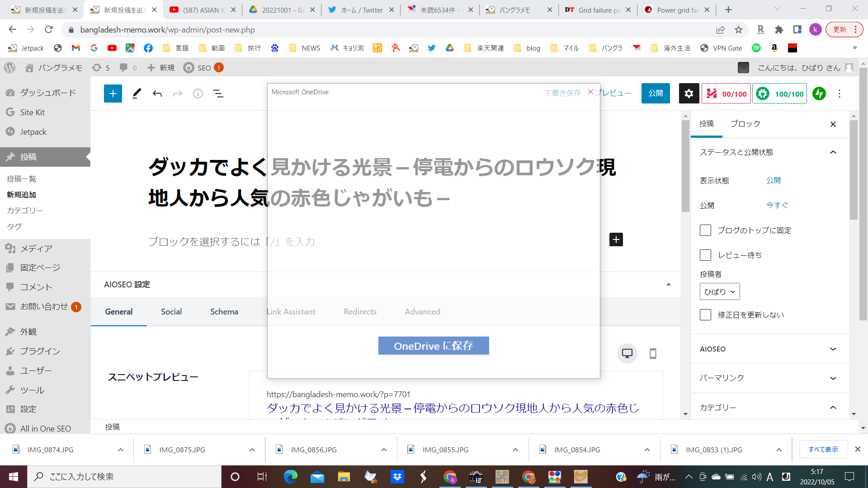Reload the page with the refresh icon
Viewport: 868px width, 488px height.
(49, 30)
